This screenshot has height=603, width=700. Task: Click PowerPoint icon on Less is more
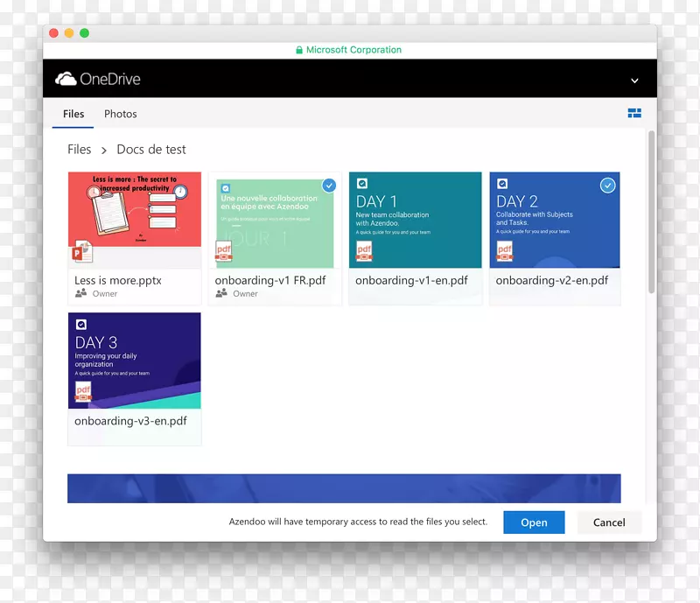pos(82,251)
